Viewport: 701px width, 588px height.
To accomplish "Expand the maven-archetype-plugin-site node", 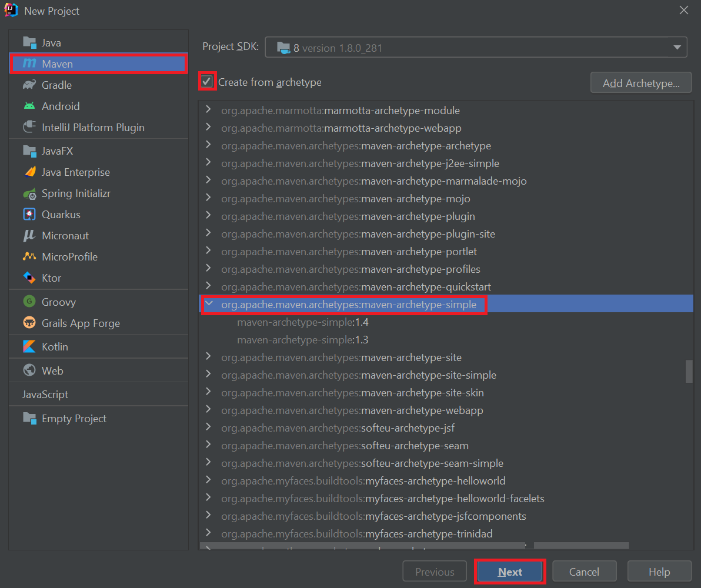I will [x=208, y=233].
